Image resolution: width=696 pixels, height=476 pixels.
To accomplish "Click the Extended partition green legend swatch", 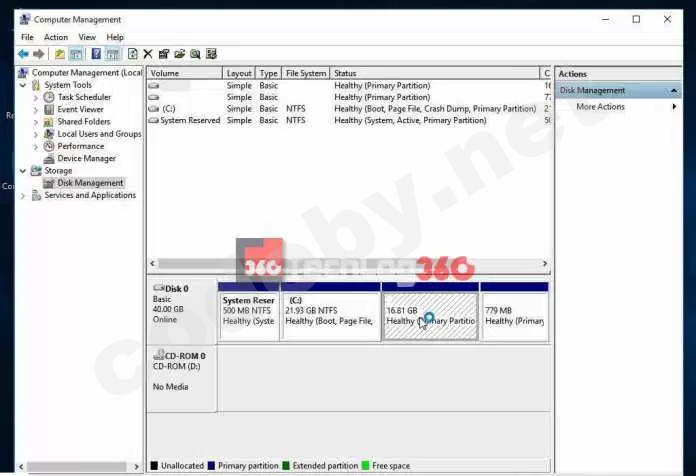I will [x=286, y=466].
